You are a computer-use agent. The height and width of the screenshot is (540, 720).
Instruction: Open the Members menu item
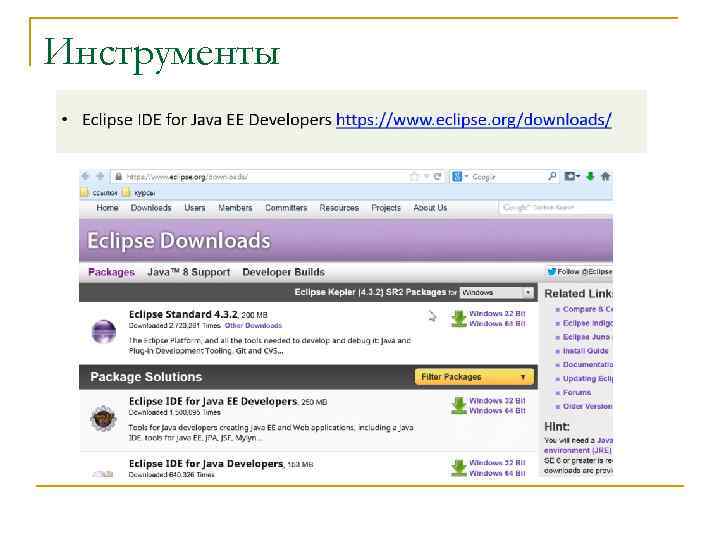(235, 208)
